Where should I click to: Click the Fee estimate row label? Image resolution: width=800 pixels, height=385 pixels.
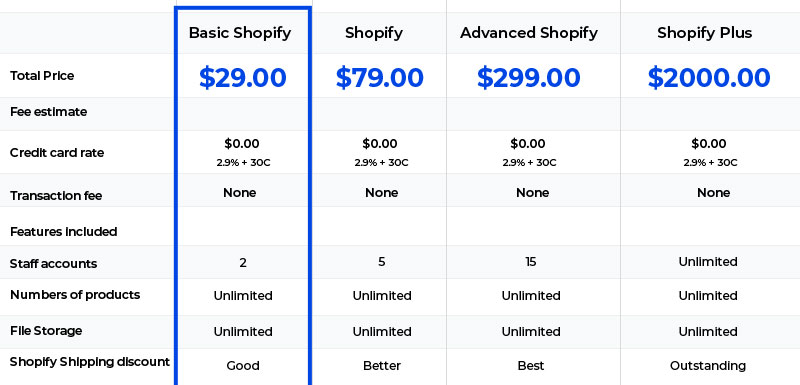coord(48,112)
